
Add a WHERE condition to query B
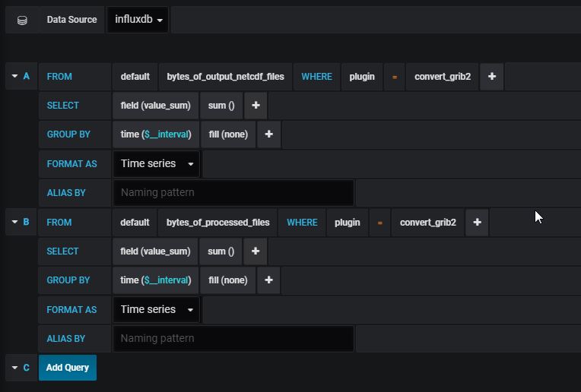[477, 223]
